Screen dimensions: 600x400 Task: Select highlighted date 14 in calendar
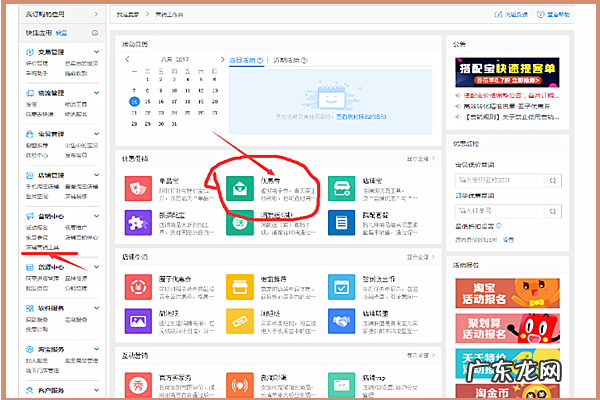point(134,101)
